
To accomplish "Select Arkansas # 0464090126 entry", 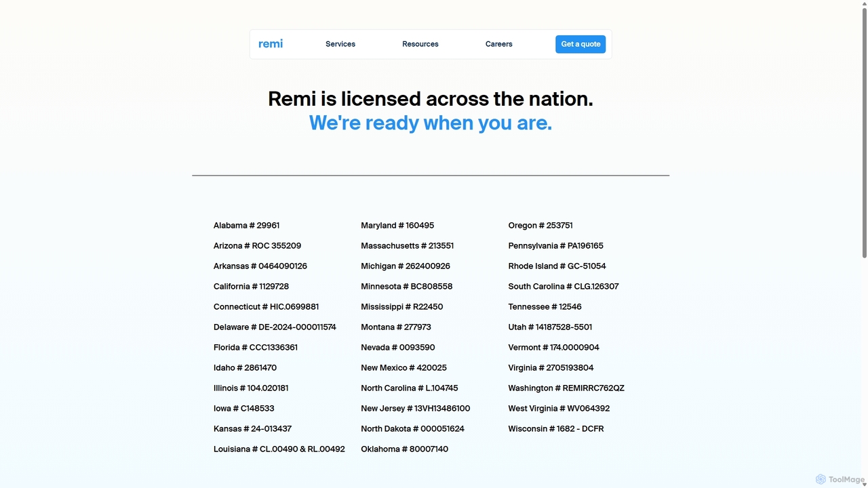I will (260, 266).
